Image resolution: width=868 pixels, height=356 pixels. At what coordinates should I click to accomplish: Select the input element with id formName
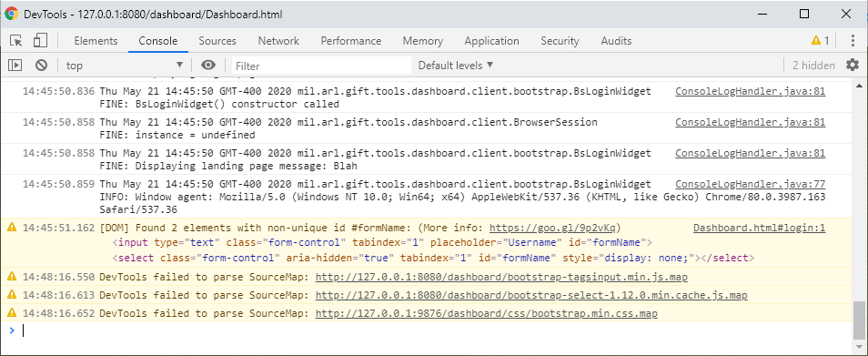[382, 242]
